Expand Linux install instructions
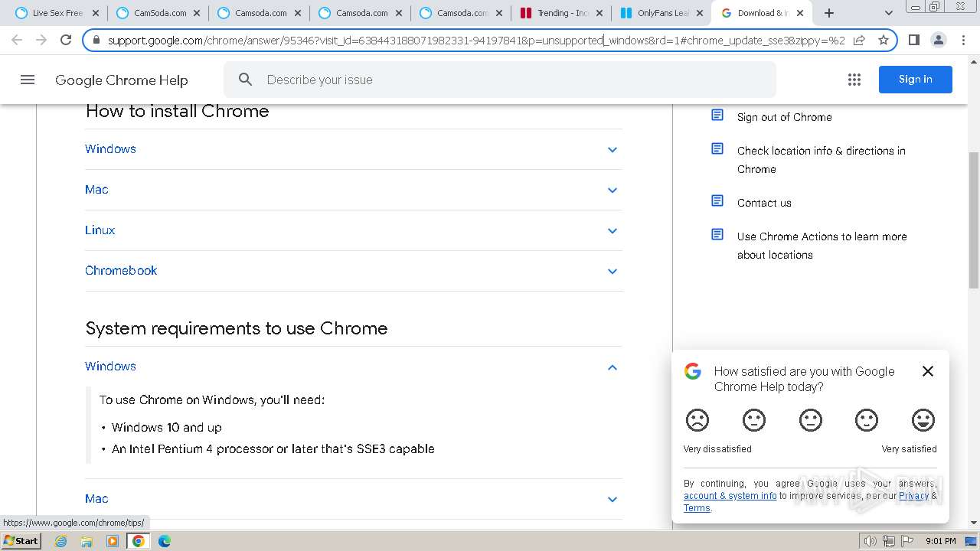 pos(353,230)
